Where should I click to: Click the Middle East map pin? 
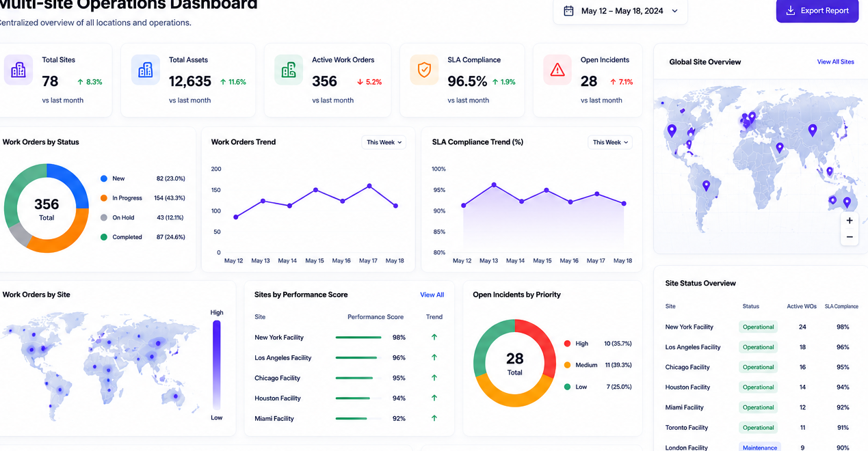click(779, 147)
